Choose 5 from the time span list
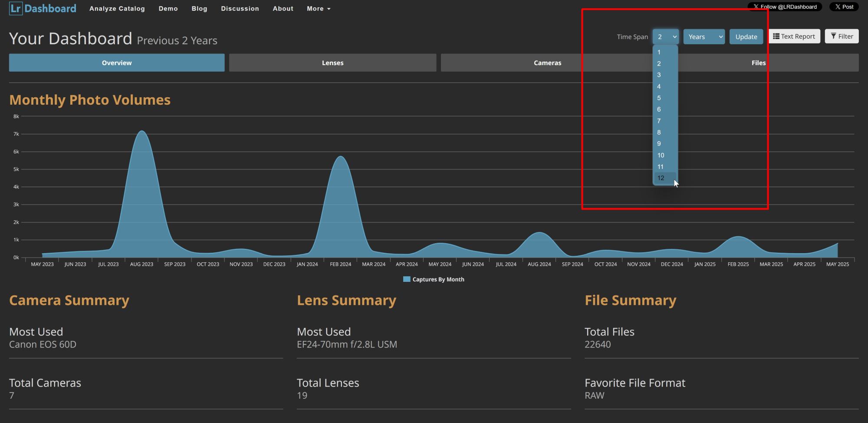This screenshot has height=423, width=868. click(659, 98)
